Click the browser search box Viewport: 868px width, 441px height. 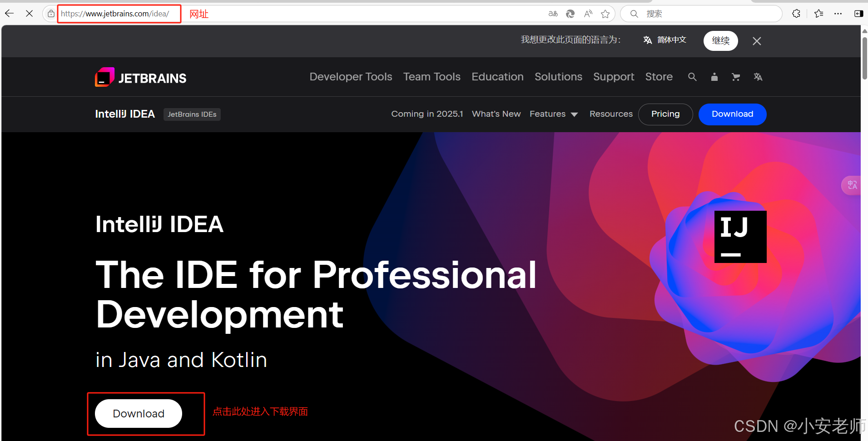tap(701, 14)
